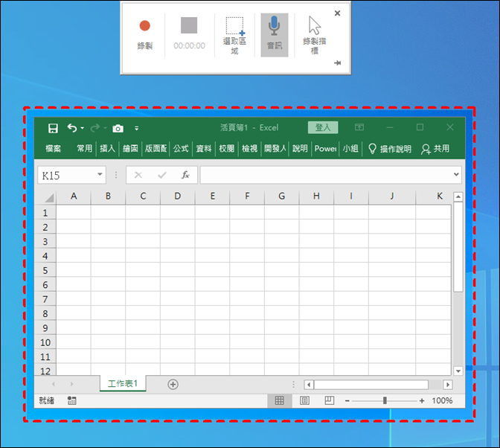
Task: Start recording with the red Record button
Action: tap(145, 34)
